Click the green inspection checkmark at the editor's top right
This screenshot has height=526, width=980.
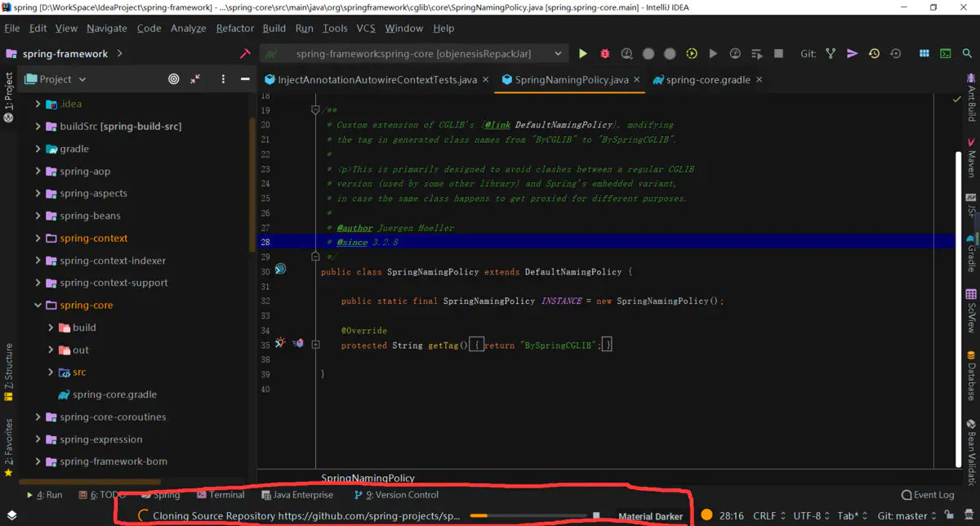pos(957,99)
